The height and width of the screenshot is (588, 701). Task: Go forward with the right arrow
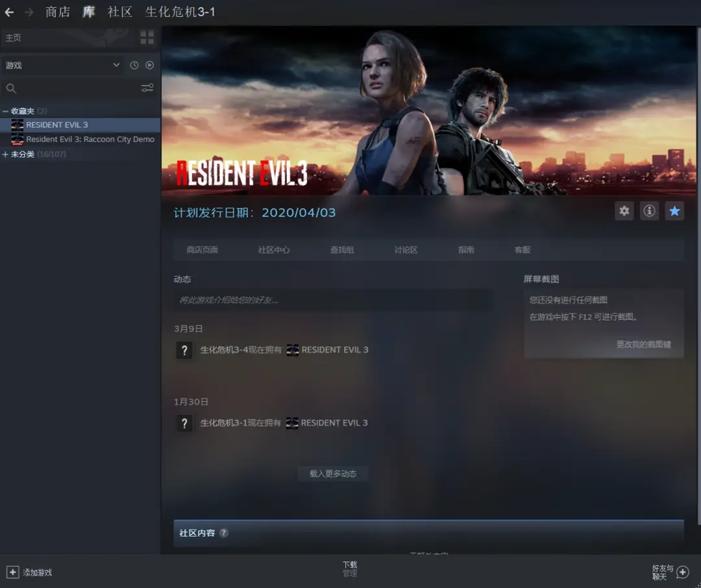click(x=29, y=12)
